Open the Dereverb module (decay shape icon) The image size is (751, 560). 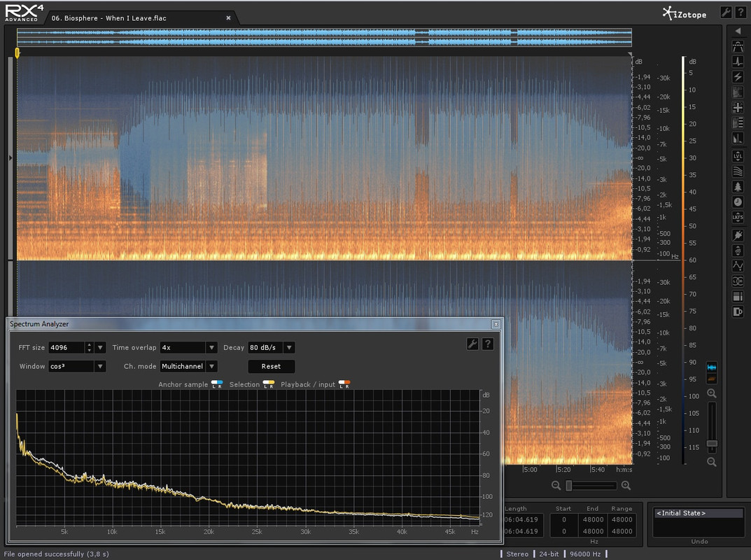(x=738, y=139)
